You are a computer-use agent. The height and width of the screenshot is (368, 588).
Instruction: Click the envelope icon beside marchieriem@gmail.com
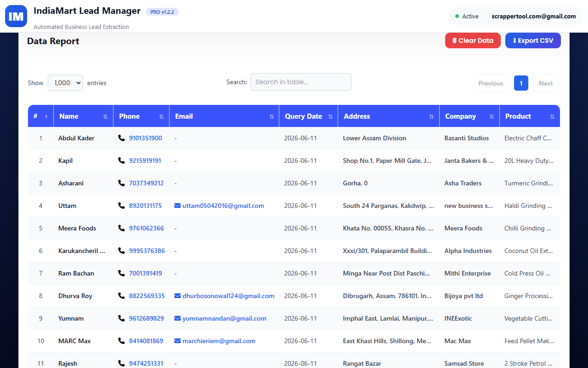pyautogui.click(x=177, y=341)
